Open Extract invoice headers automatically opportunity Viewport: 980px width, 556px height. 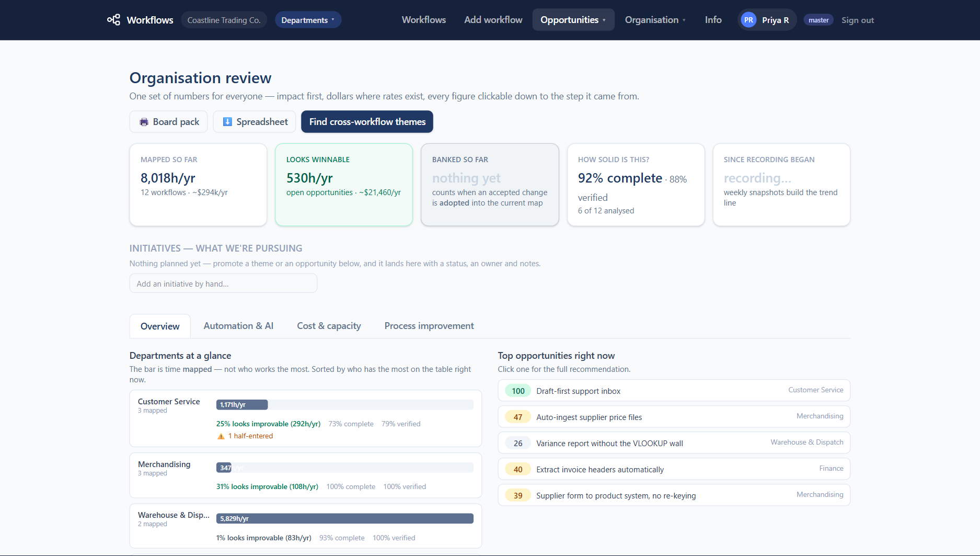click(674, 469)
